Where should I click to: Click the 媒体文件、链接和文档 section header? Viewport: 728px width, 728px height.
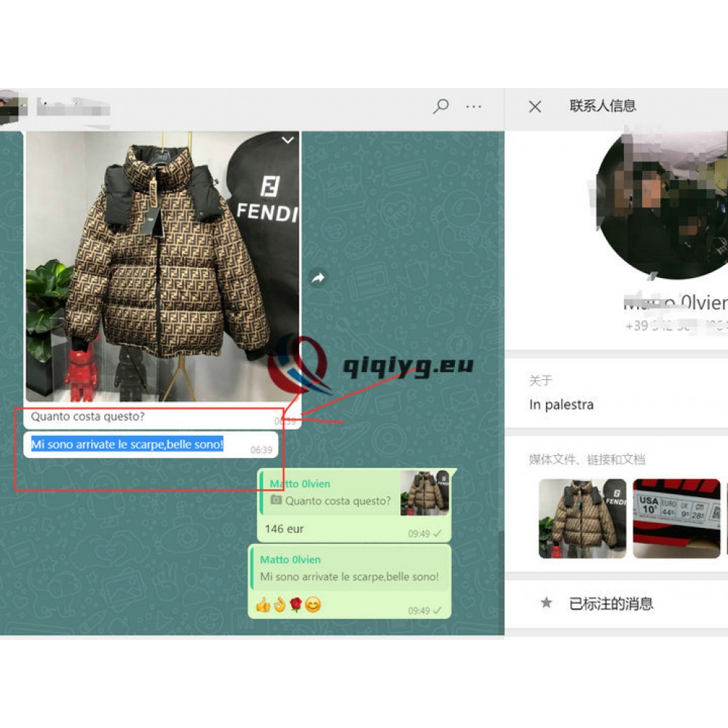pyautogui.click(x=587, y=459)
